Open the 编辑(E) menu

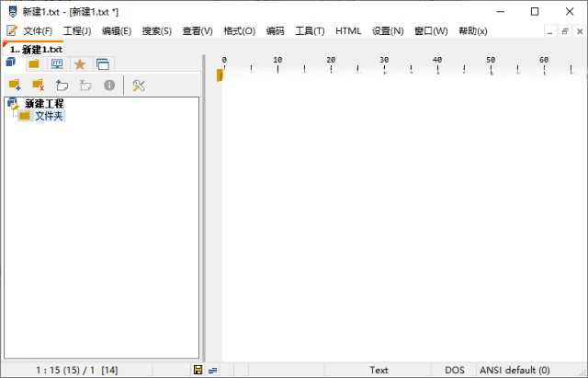point(117,31)
